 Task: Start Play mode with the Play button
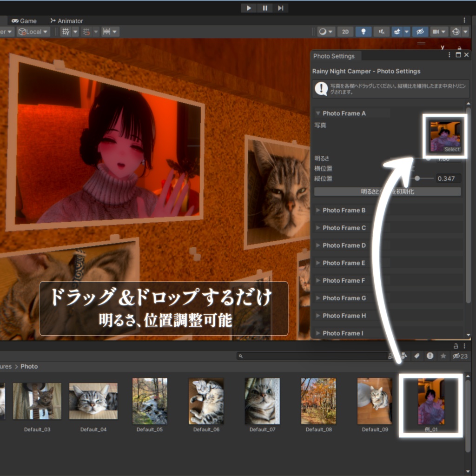click(x=249, y=8)
